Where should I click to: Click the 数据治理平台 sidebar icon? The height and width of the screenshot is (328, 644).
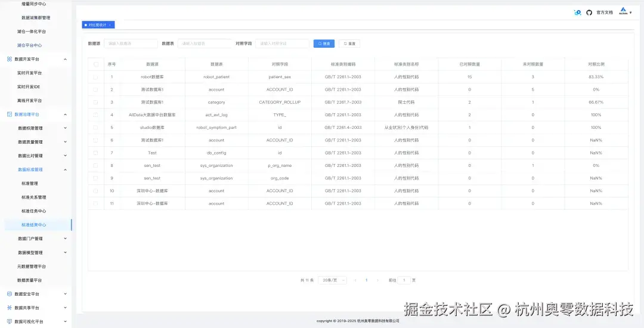point(10,114)
